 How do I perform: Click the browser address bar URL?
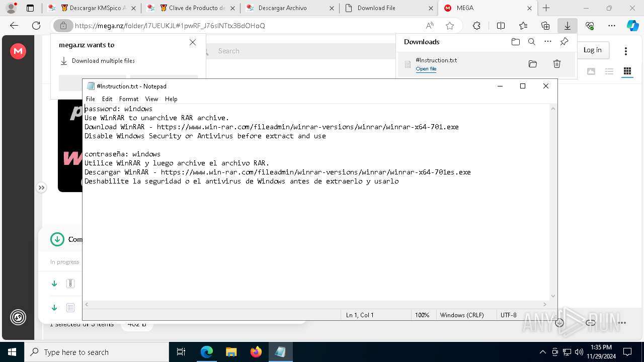pos(170,26)
